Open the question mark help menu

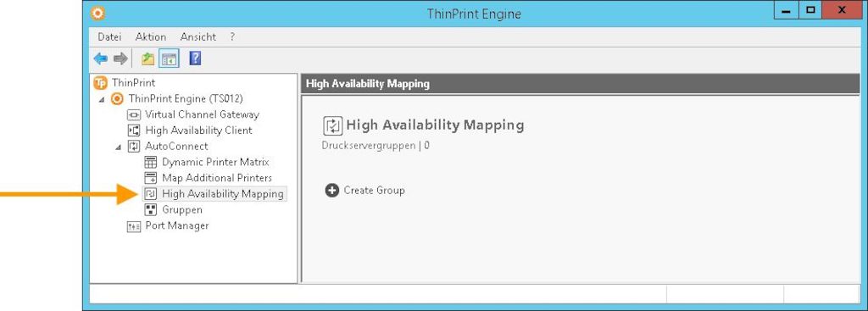pyautogui.click(x=232, y=37)
